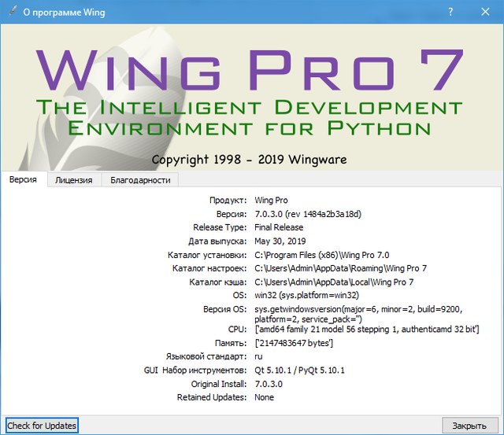Viewport: 504px width, 435px height.
Task: Open the Благодарности tab
Action: coord(140,180)
